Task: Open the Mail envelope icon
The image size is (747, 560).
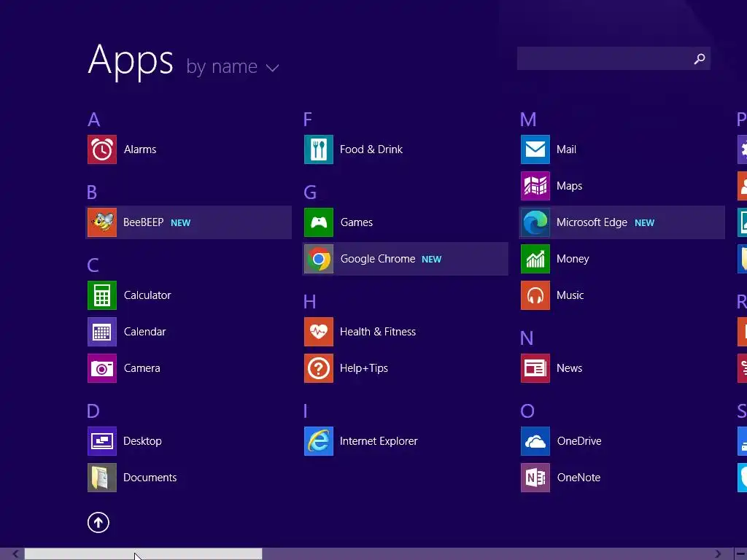Action: [535, 149]
